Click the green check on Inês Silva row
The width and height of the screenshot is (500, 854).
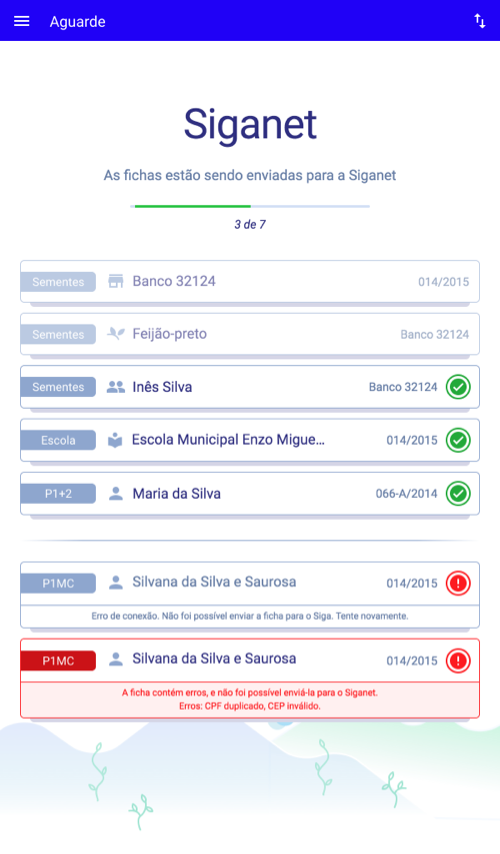click(458, 387)
